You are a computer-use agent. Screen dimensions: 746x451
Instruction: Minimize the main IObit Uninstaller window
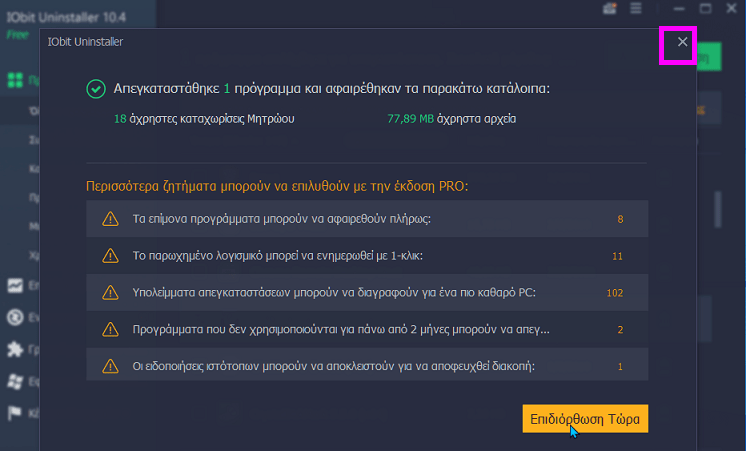click(679, 8)
